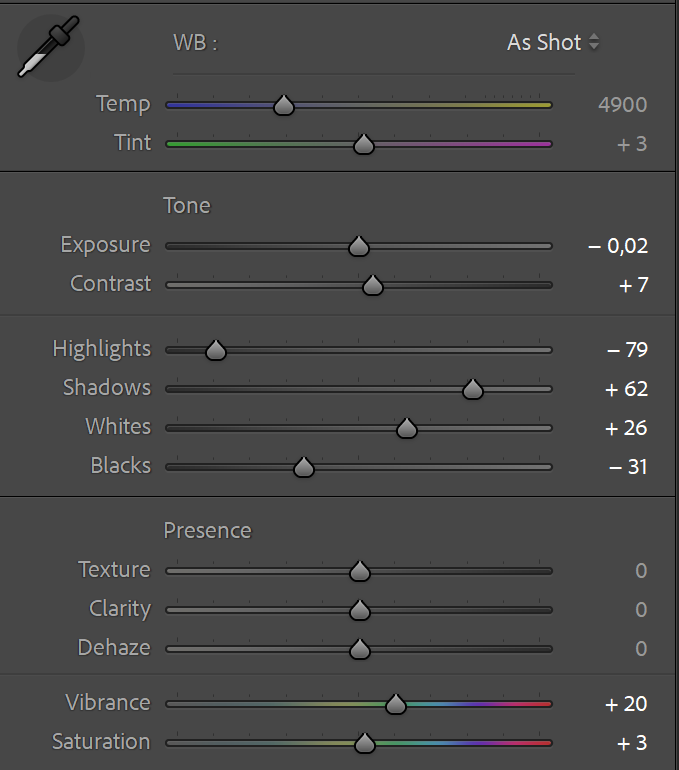Click the Exposure slider handle
The image size is (679, 770).
[358, 246]
